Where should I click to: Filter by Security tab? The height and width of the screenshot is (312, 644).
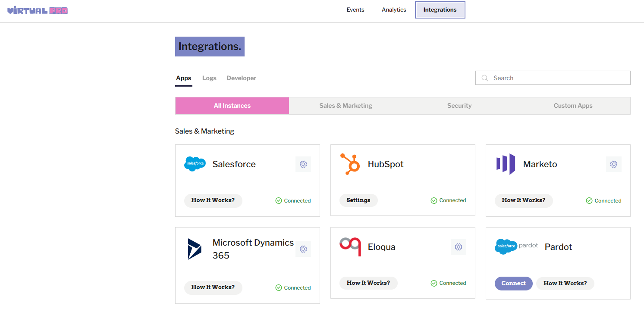459,106
